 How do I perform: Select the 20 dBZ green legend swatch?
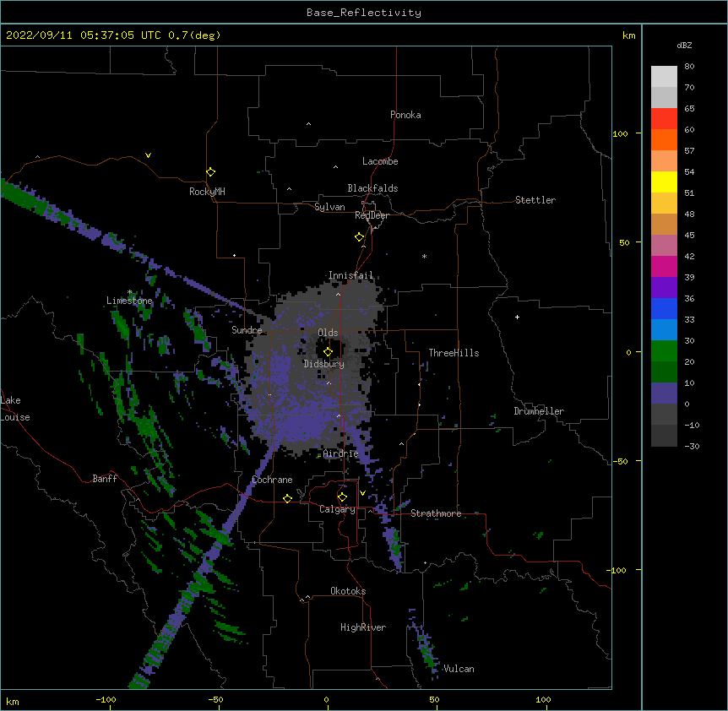(x=664, y=372)
